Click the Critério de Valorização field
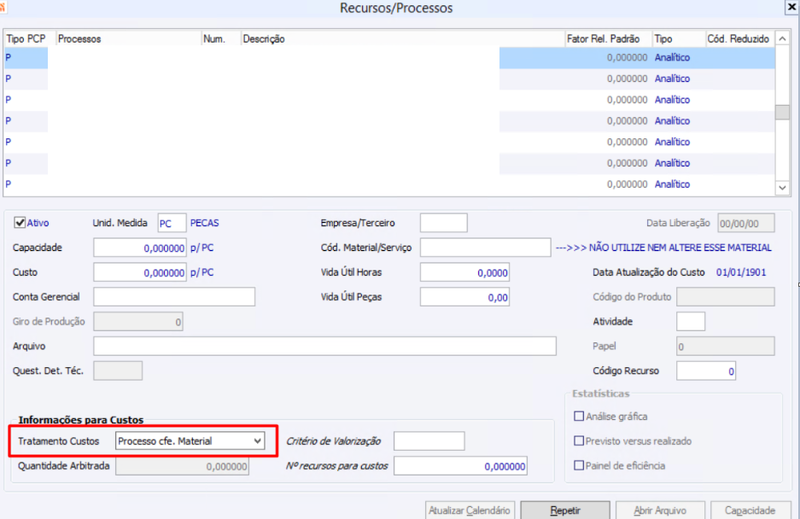The width and height of the screenshot is (800, 519). click(x=429, y=441)
